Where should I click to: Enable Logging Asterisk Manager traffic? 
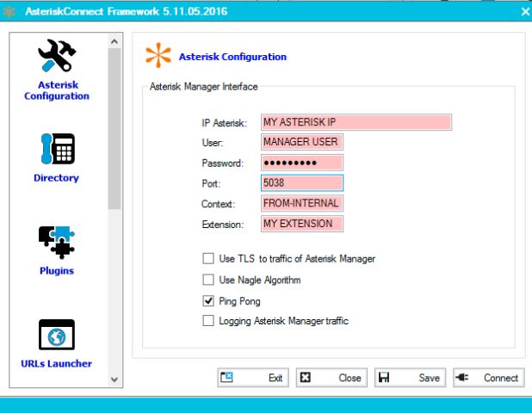pyautogui.click(x=207, y=322)
